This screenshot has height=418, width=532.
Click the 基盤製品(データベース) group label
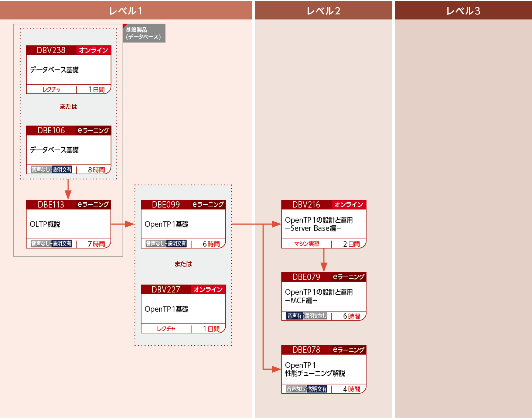click(x=144, y=33)
